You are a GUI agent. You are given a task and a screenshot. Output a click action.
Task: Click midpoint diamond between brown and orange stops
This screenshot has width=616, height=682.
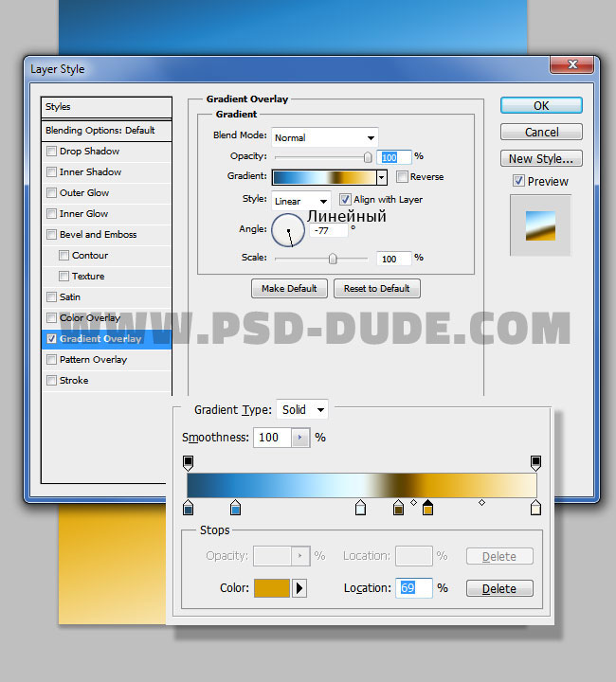point(414,502)
